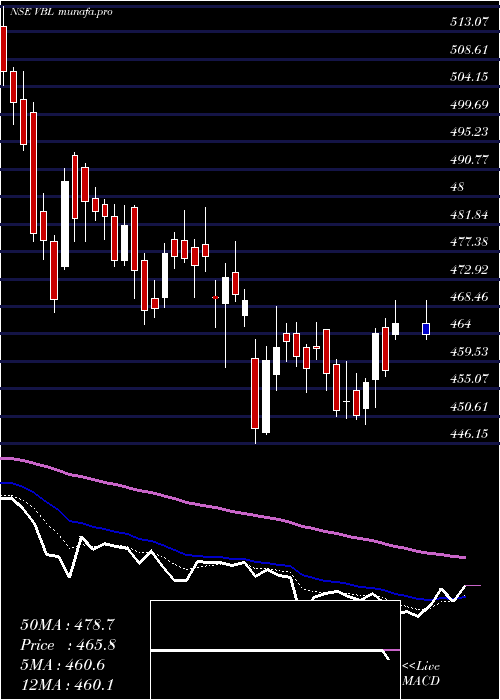Select the 468.46 price axis label
The height and width of the screenshot is (700, 500).
[468, 297]
